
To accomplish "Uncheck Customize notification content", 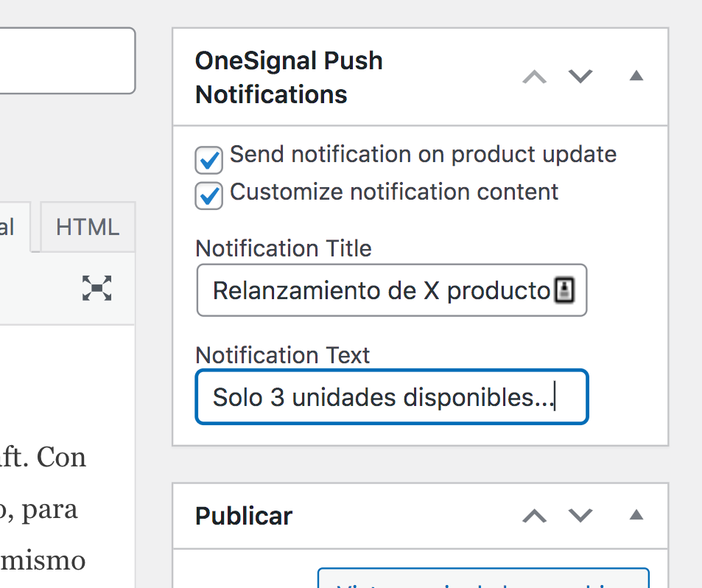I will 208,196.
